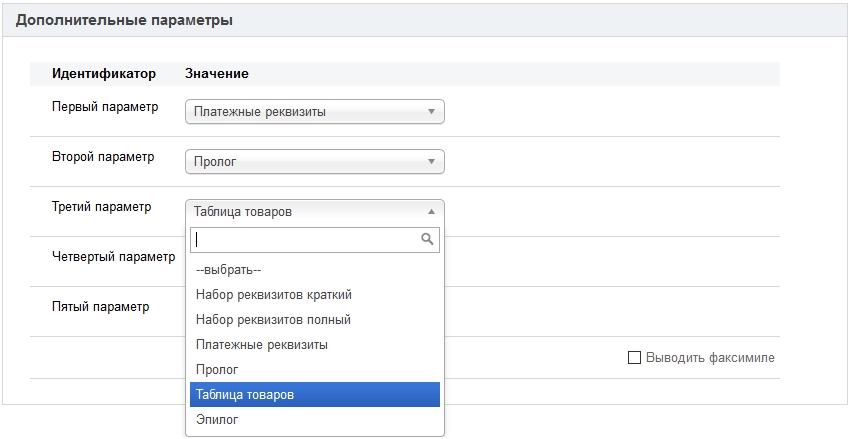Viewport: 851px width, 439px height.
Task: Click the Четвертый параметр label
Action: tap(113, 257)
